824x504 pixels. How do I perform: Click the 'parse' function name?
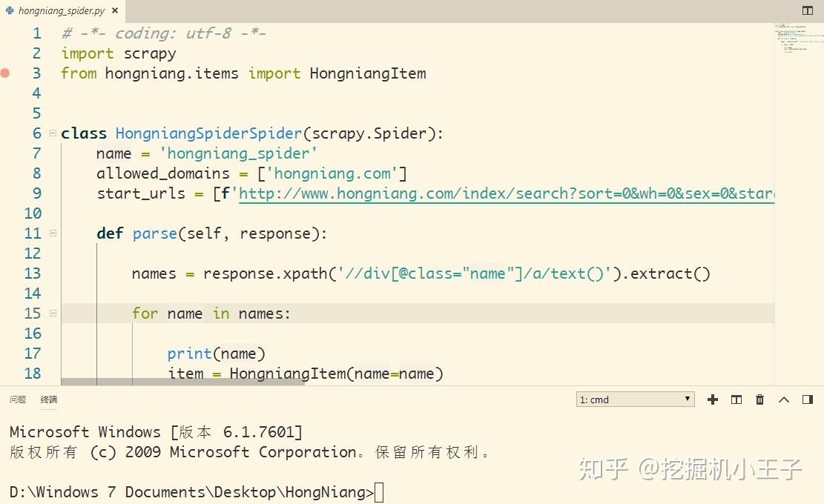pyautogui.click(x=154, y=233)
